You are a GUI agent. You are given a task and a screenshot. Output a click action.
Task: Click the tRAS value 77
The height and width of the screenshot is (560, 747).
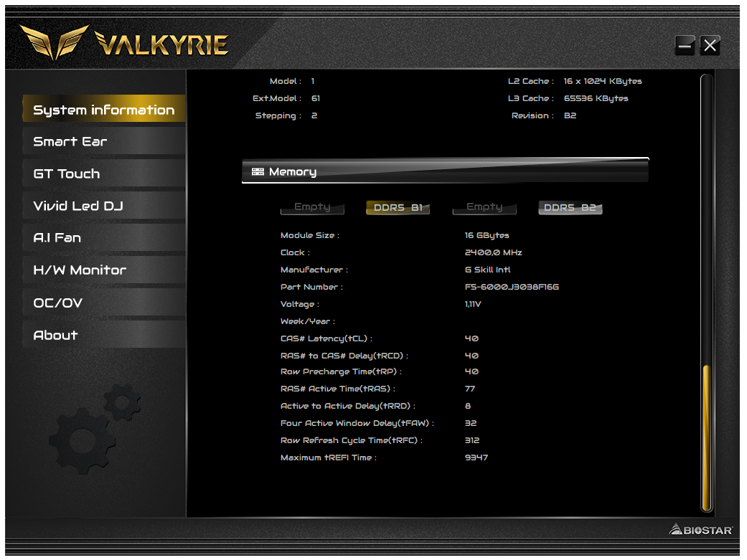pyautogui.click(x=470, y=389)
